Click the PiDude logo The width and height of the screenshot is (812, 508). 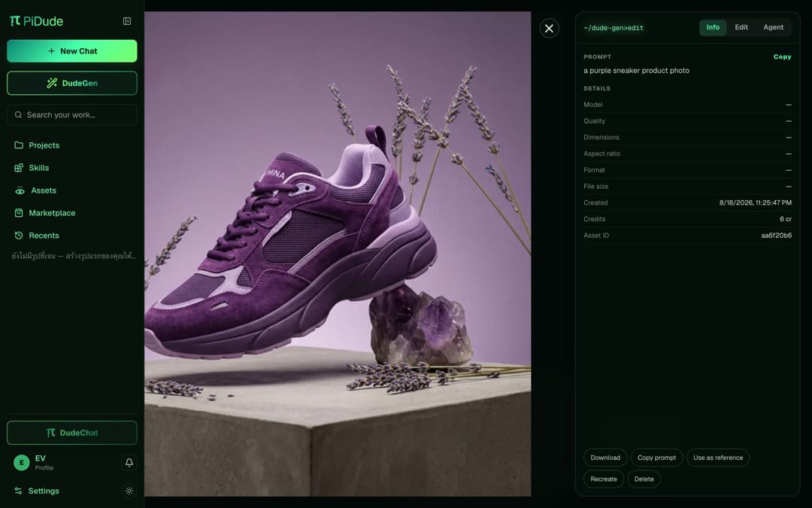[36, 21]
